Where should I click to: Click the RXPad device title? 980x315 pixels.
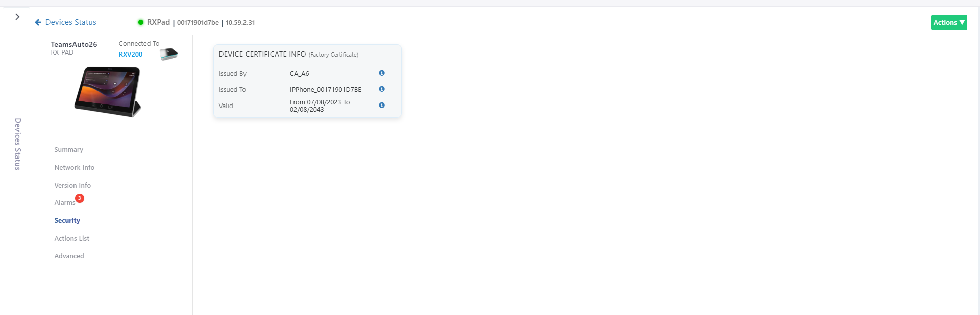[x=158, y=22]
